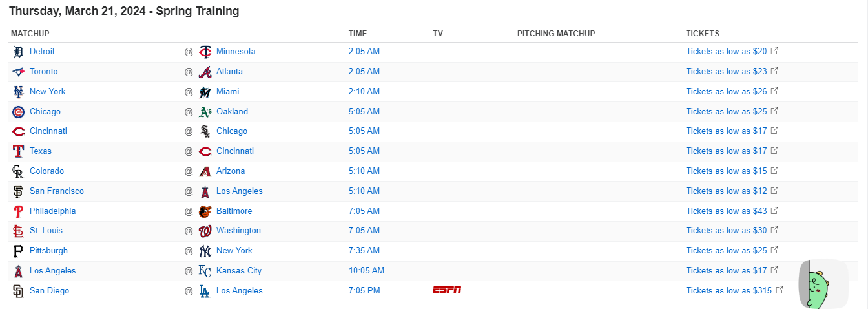Viewport: 868px width, 309px height.
Task: Click the New York Mets logo
Action: (18, 92)
